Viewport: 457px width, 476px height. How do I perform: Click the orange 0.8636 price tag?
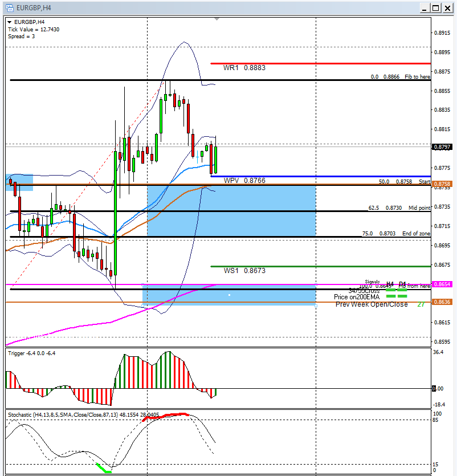pyautogui.click(x=442, y=302)
